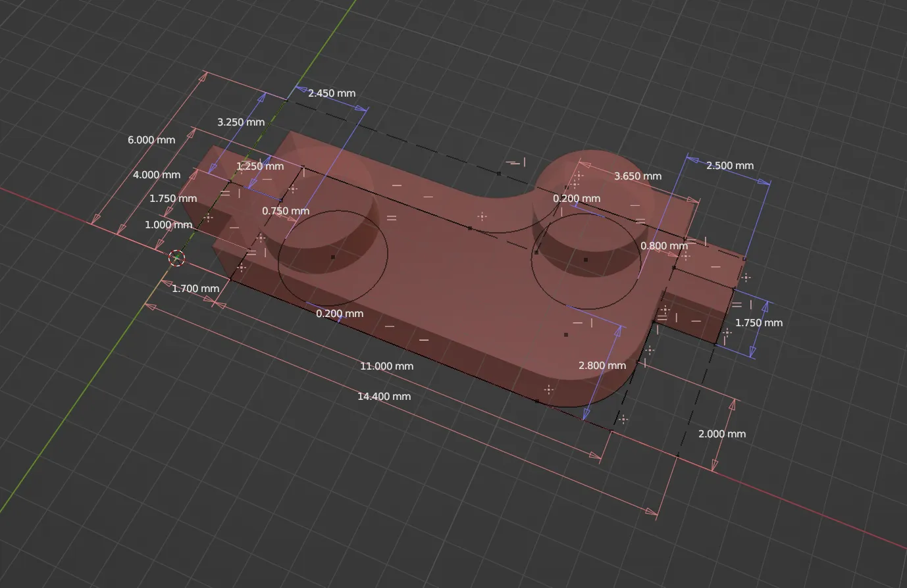907x588 pixels.
Task: Click the 3.250 mm dimension value
Action: 241,122
